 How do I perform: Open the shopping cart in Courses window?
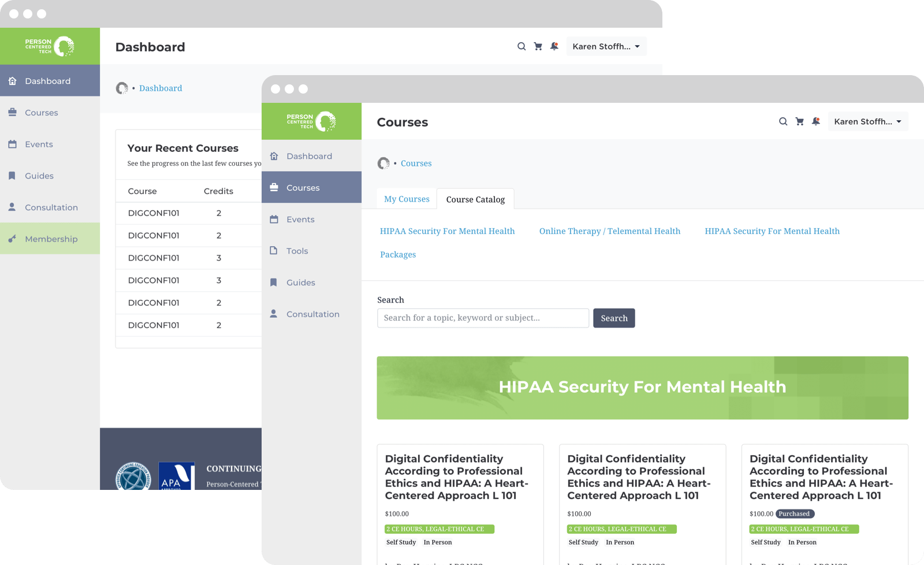799,121
